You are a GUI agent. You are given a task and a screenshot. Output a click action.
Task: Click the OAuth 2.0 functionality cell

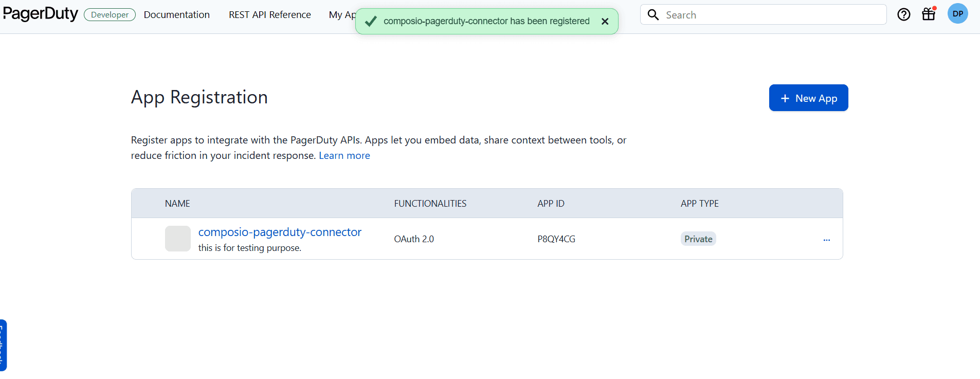click(x=414, y=239)
